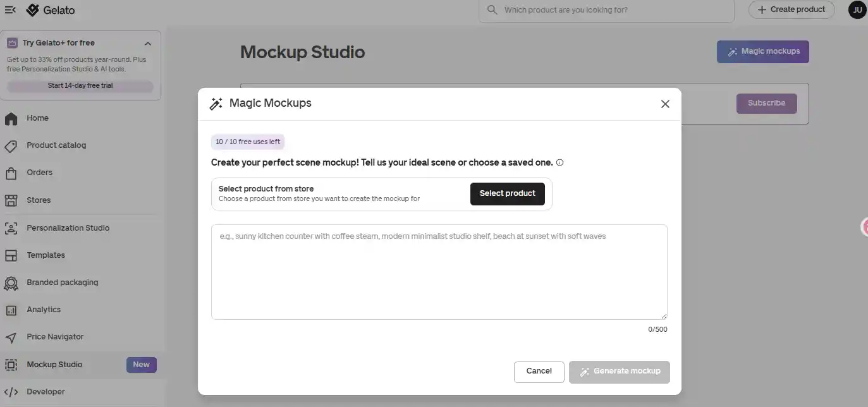
Task: Click the info icon beside scene mockup text
Action: click(559, 162)
